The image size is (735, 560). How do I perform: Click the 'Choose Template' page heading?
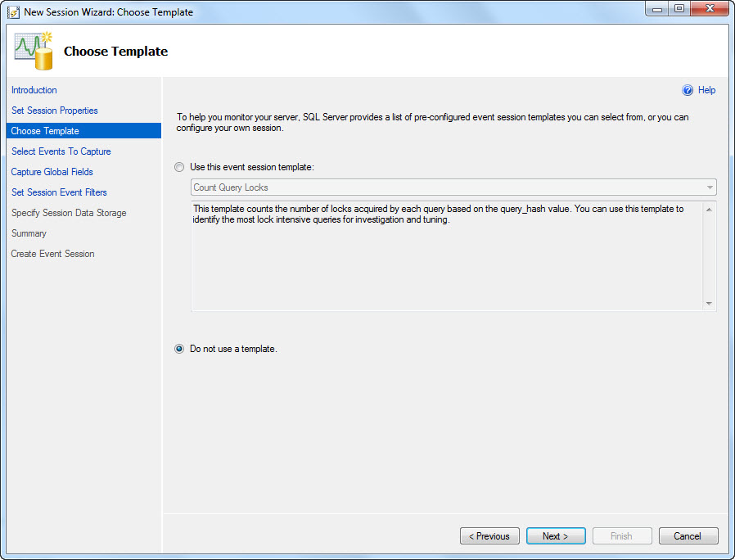(115, 51)
